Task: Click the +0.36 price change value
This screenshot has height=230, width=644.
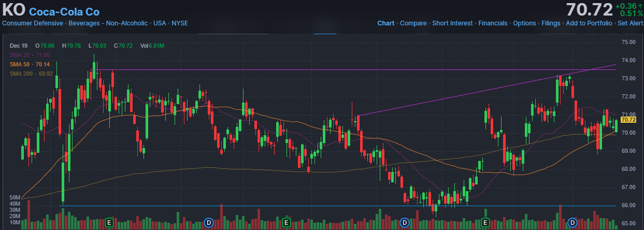Action: [x=626, y=5]
